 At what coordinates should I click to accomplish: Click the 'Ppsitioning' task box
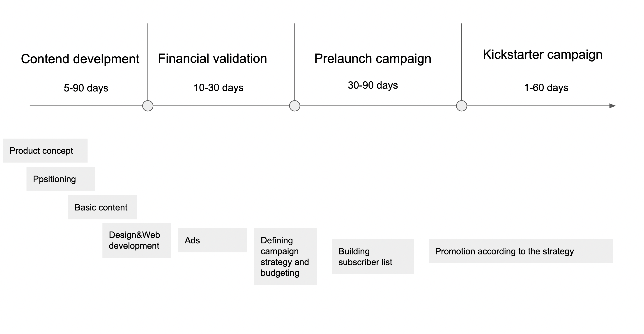pyautogui.click(x=60, y=179)
